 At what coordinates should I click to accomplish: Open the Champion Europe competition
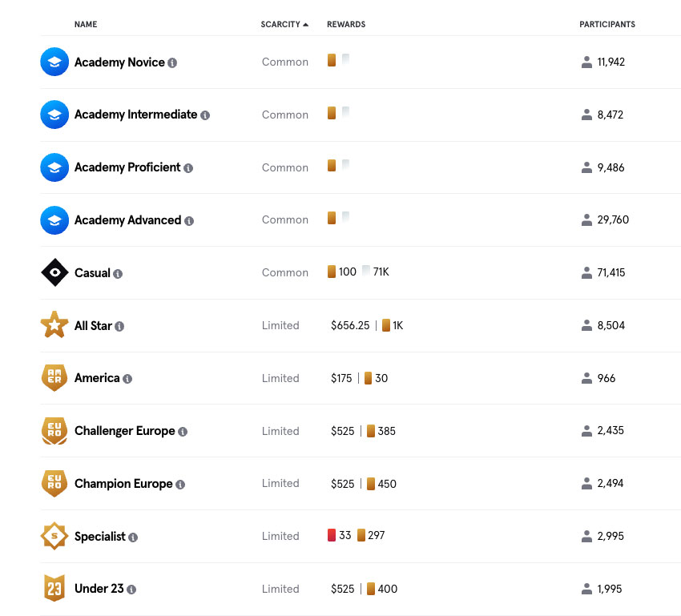[123, 483]
